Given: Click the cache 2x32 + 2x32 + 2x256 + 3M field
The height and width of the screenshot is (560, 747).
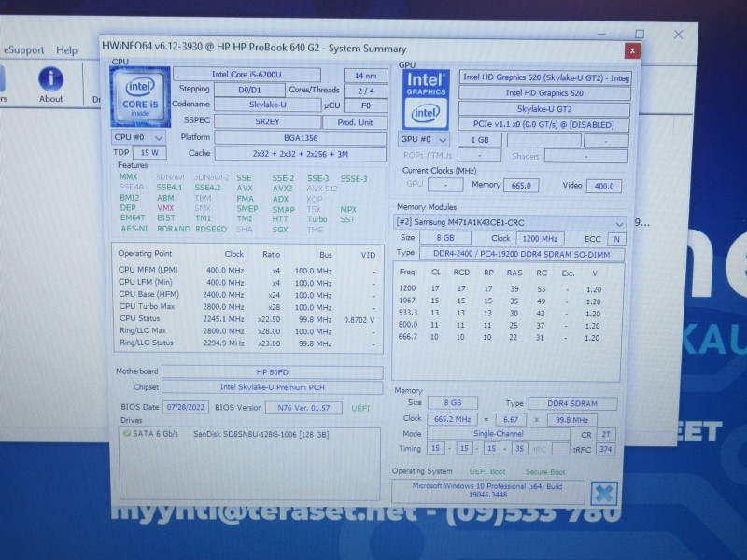Looking at the screenshot, I should click(x=300, y=154).
